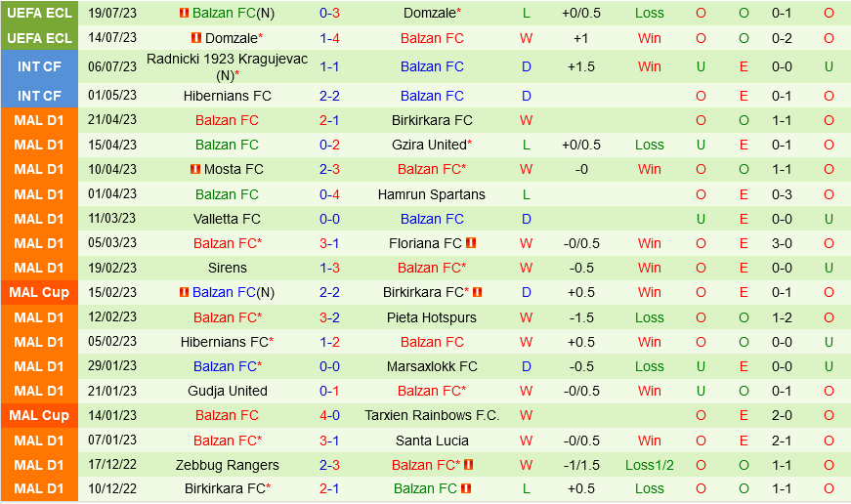Screen dimensions: 851x504
Task: Click the 4-0 score against Tarxien Rainbows
Action: 329,415
